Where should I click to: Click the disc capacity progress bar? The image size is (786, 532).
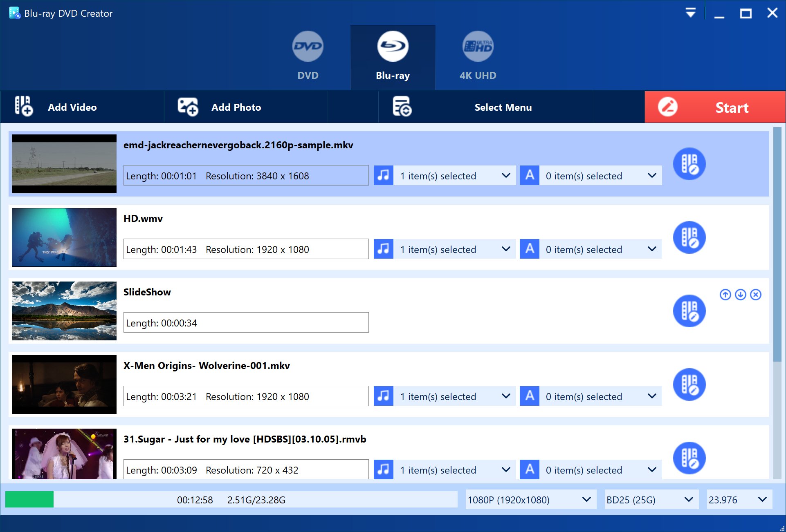(231, 499)
